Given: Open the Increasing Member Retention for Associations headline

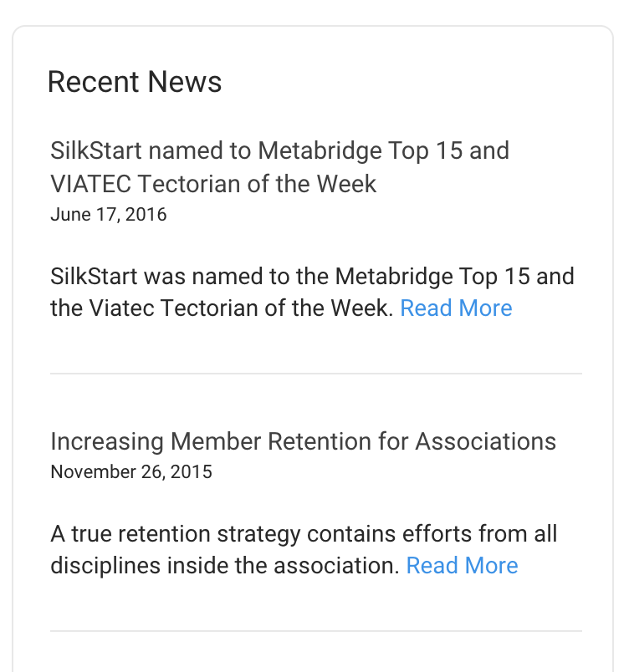Looking at the screenshot, I should (x=303, y=441).
